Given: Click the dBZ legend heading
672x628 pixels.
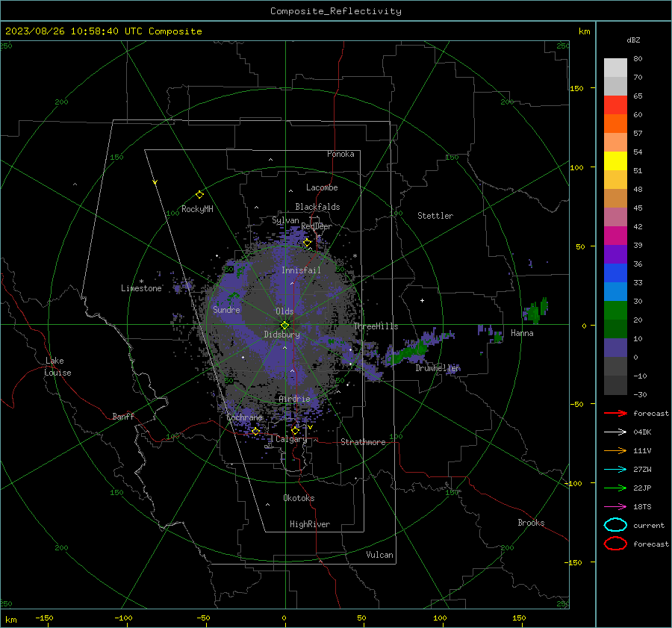Looking at the screenshot, I should 633,40.
